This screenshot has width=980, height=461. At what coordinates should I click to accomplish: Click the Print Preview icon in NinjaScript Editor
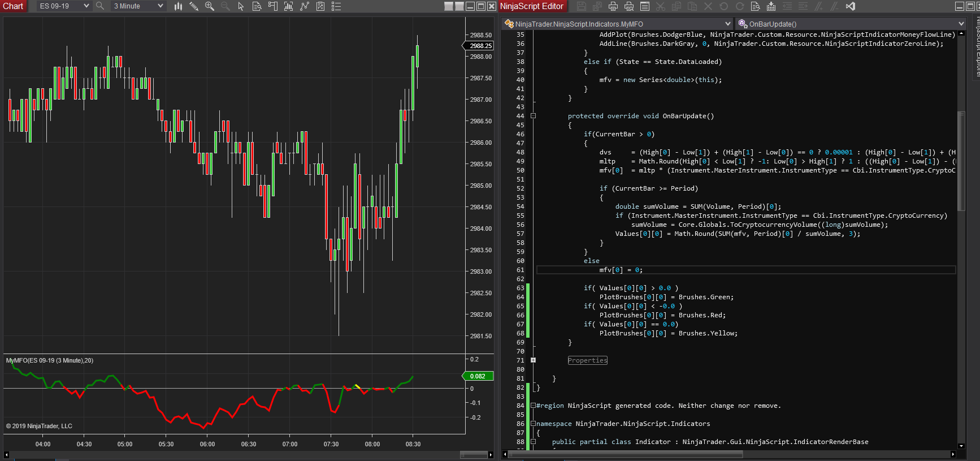coord(629,6)
